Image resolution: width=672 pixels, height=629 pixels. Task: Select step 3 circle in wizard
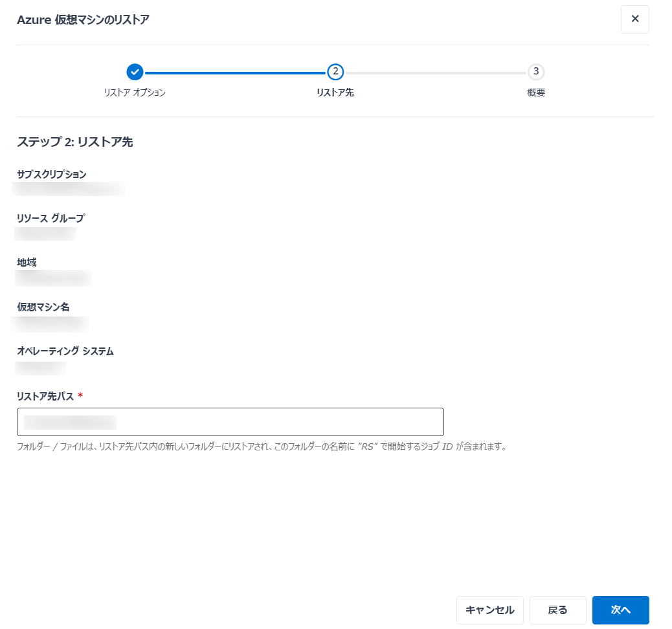pos(535,72)
